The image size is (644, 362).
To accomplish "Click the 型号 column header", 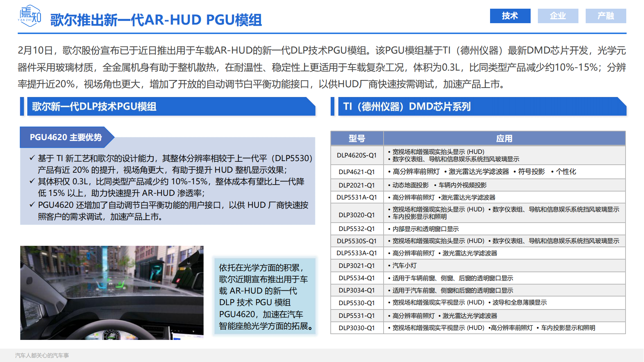I will [x=357, y=138].
